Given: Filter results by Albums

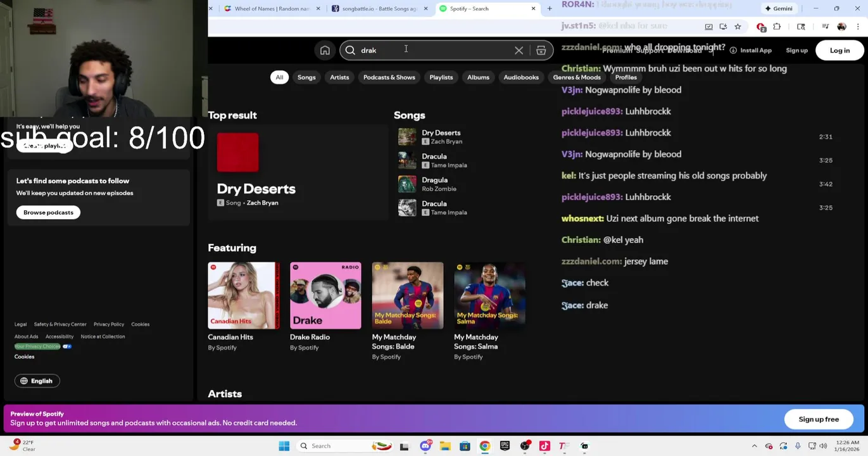Looking at the screenshot, I should 478,77.
